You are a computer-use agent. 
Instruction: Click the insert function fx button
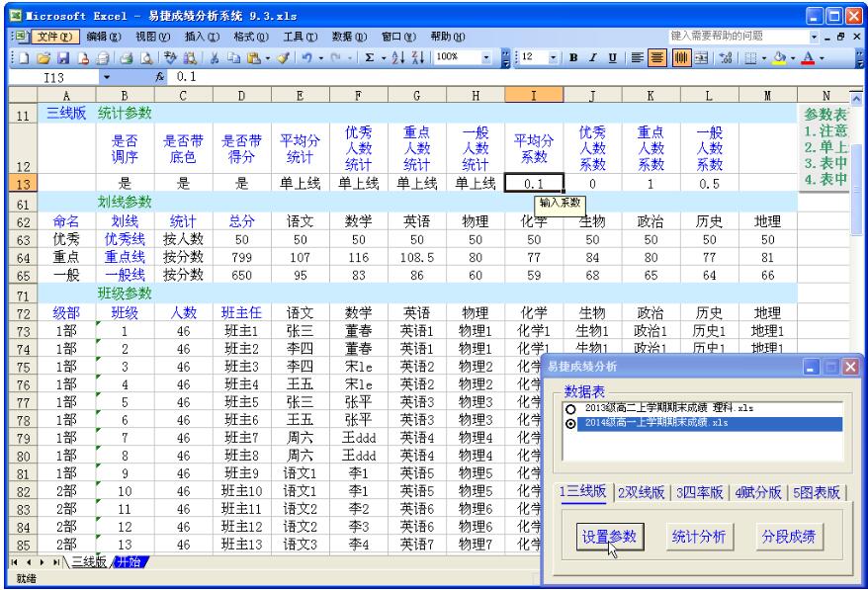160,77
